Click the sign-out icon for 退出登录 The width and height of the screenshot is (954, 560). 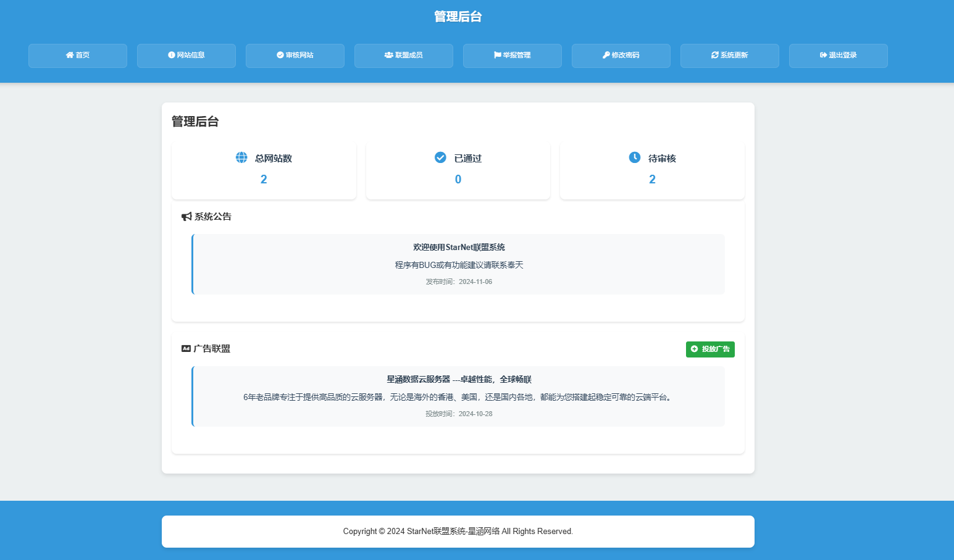tap(823, 55)
